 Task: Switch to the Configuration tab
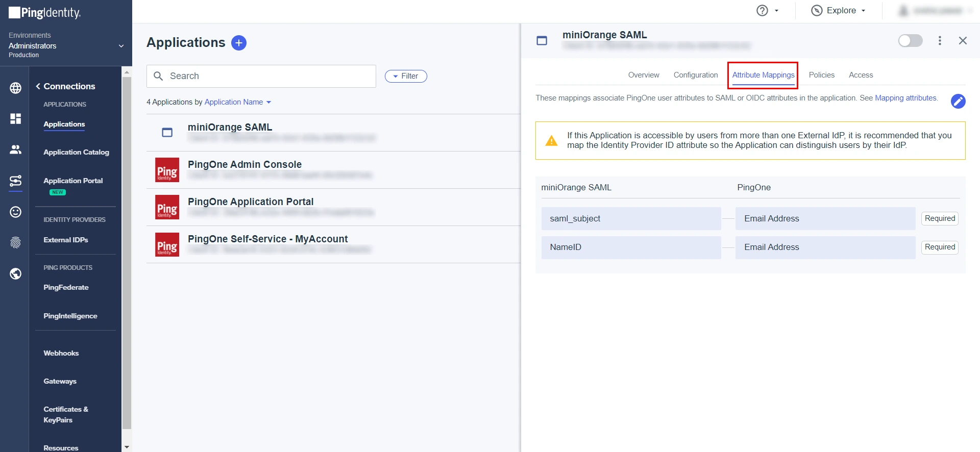click(x=696, y=75)
